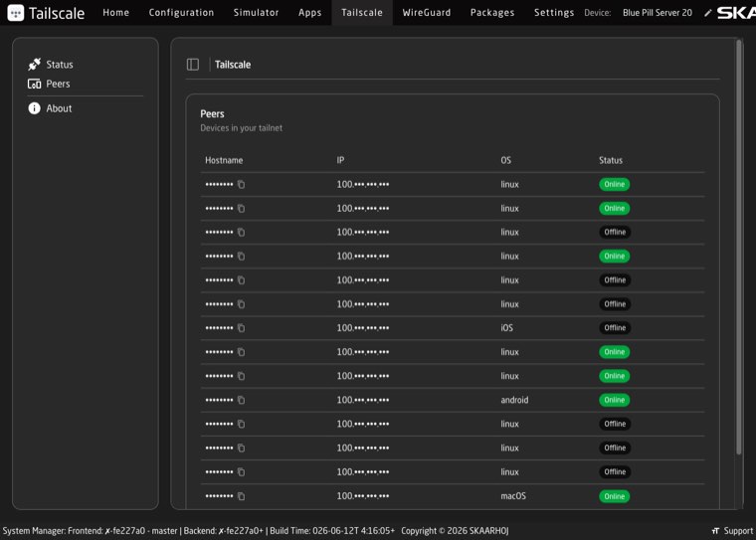
Task: Click the Support link
Action: tap(738, 531)
